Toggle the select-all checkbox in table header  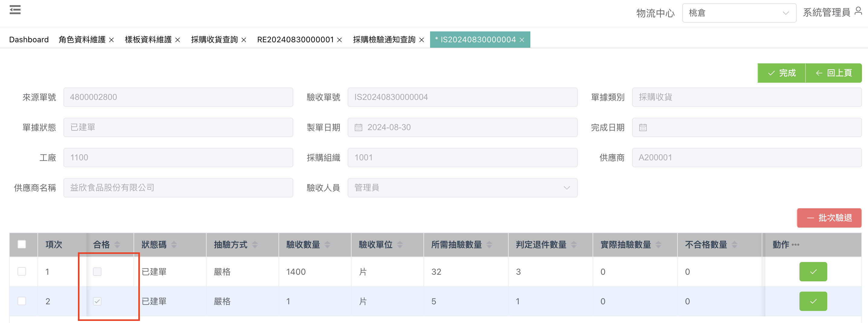click(x=22, y=244)
